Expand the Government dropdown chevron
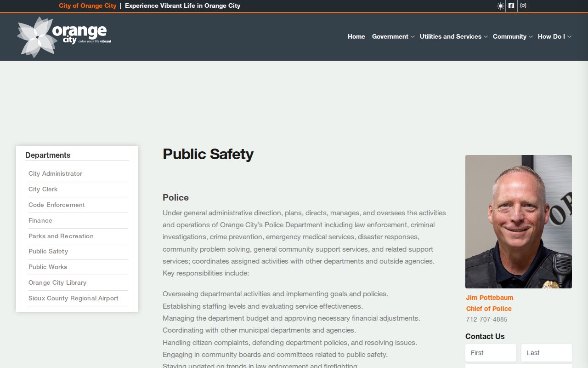 [x=413, y=37]
